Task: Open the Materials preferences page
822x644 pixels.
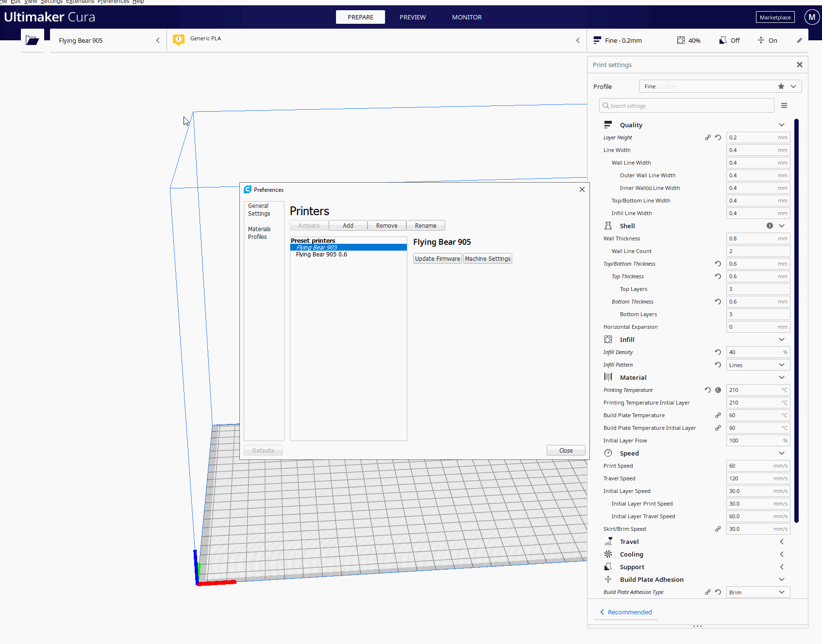Action: 259,229
